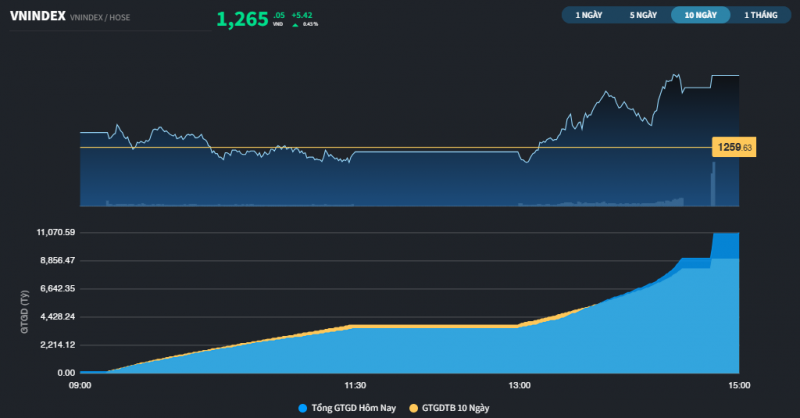Click the 11,070.59 y-axis label
Viewport: 800px width, 418px height.
click(x=56, y=232)
